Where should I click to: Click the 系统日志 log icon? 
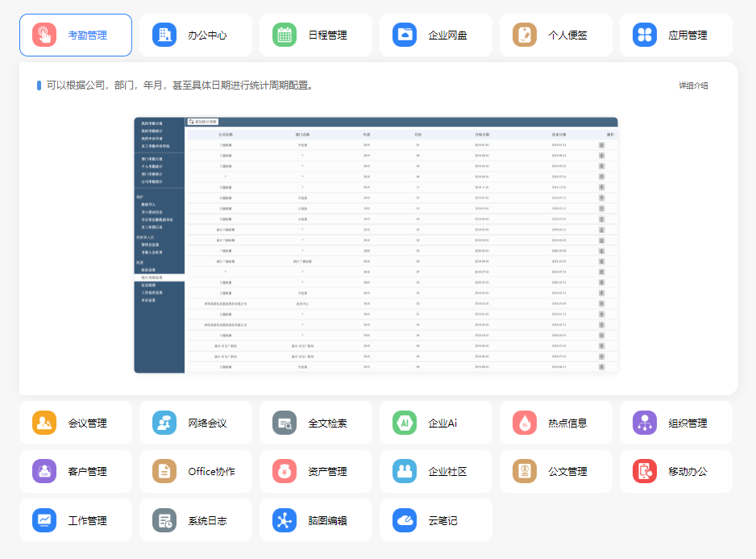(x=164, y=520)
